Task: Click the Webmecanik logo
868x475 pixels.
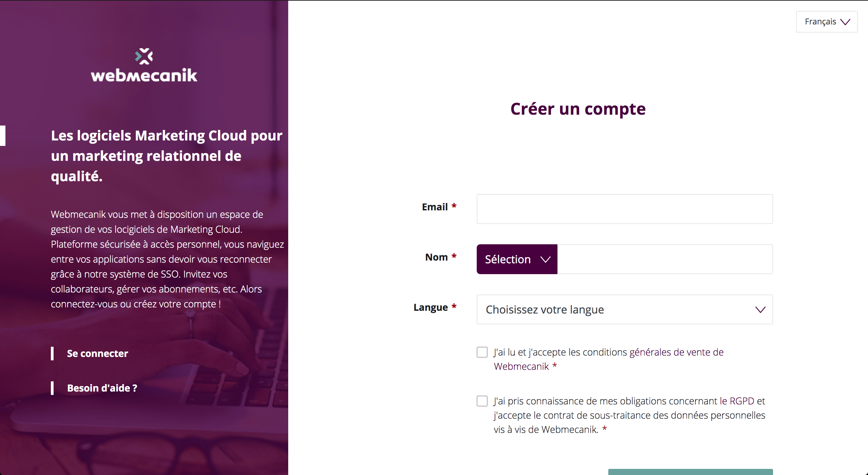Action: (x=144, y=65)
